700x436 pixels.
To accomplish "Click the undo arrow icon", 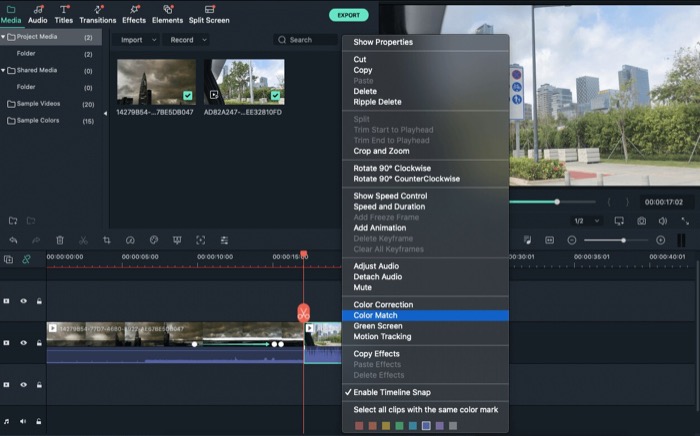I will 13,240.
